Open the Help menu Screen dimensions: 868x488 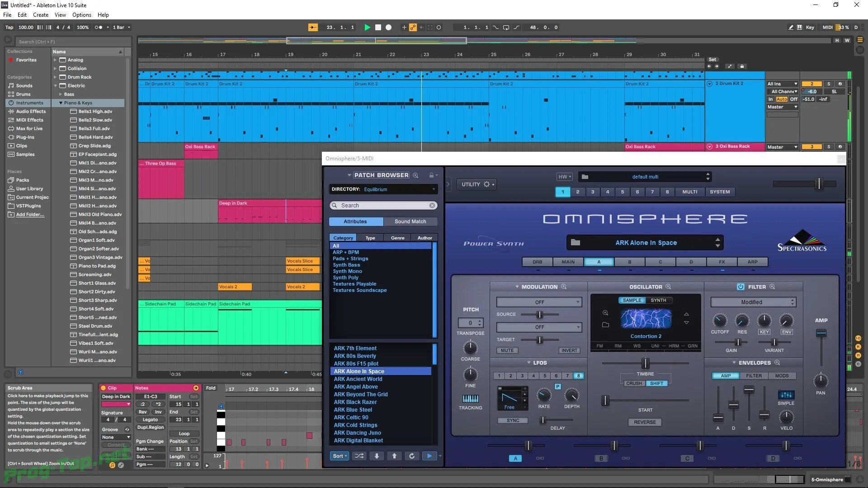(103, 15)
